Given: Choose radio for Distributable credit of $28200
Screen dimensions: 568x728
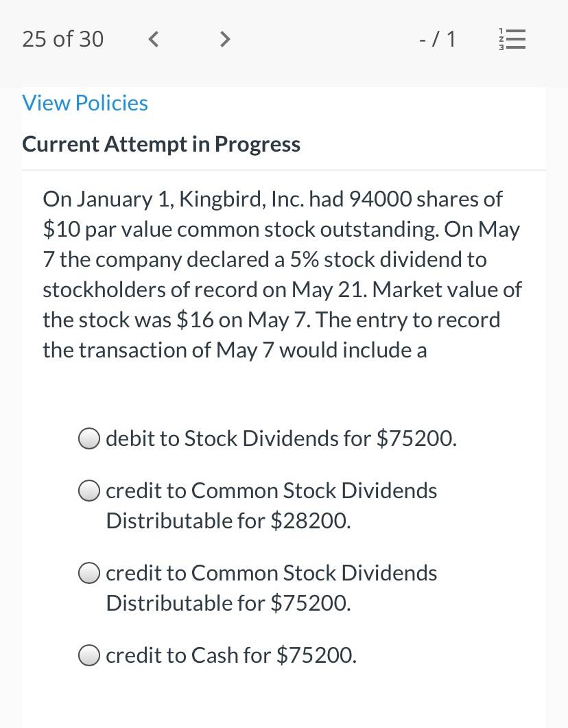Looking at the screenshot, I should coord(88,491).
